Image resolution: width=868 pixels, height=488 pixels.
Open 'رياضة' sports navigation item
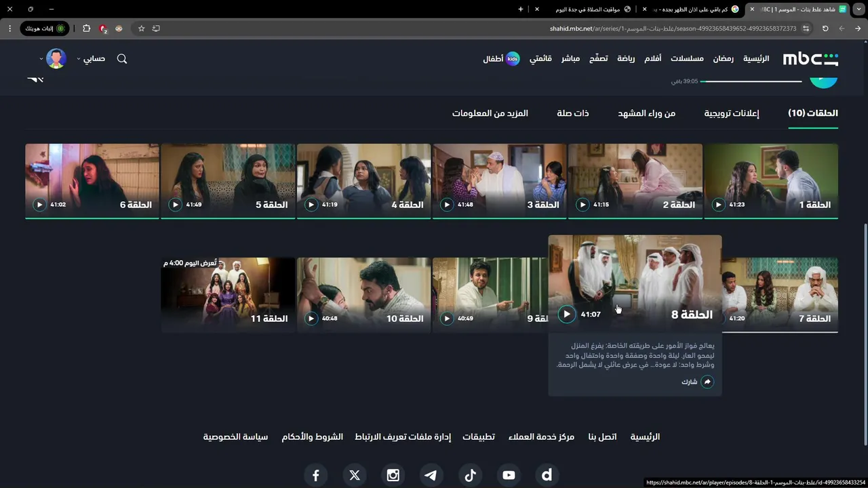coord(626,59)
